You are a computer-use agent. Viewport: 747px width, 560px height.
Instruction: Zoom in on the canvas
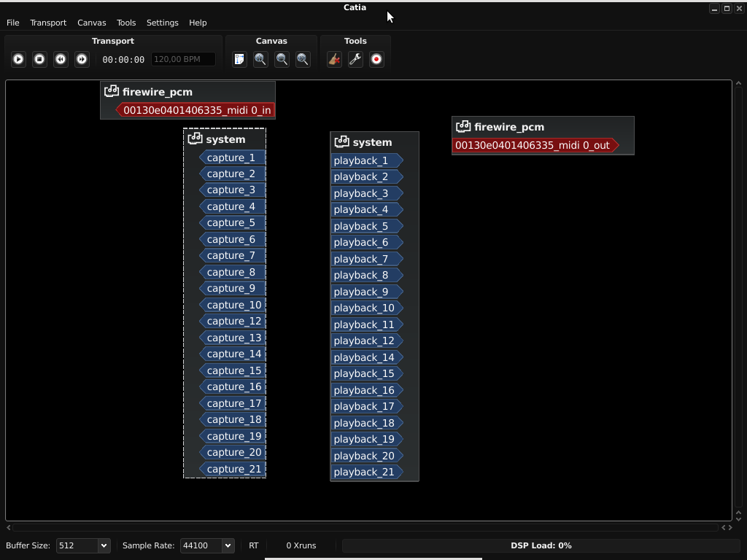pyautogui.click(x=260, y=59)
